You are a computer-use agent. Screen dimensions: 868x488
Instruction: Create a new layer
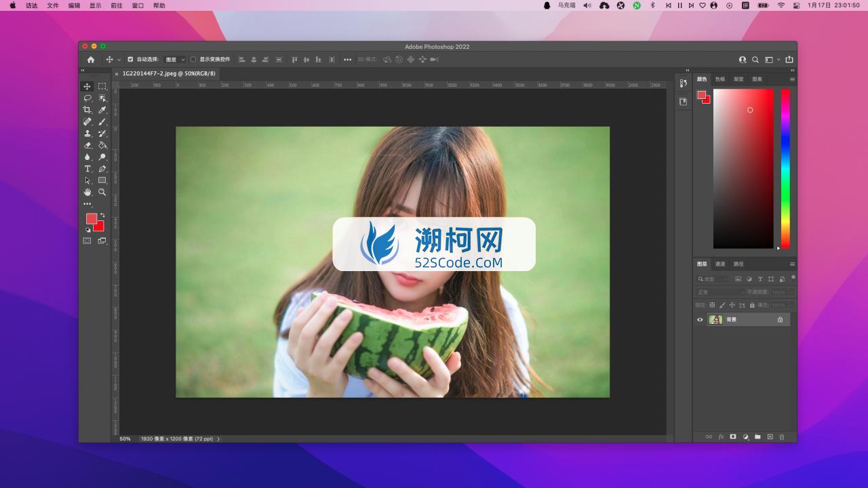[x=770, y=437]
